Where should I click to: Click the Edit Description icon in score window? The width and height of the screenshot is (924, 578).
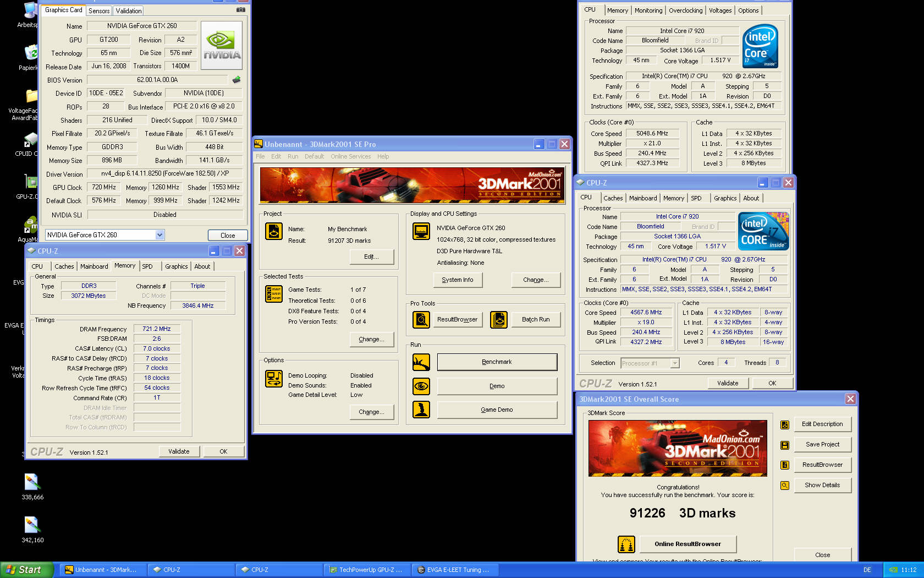785,424
